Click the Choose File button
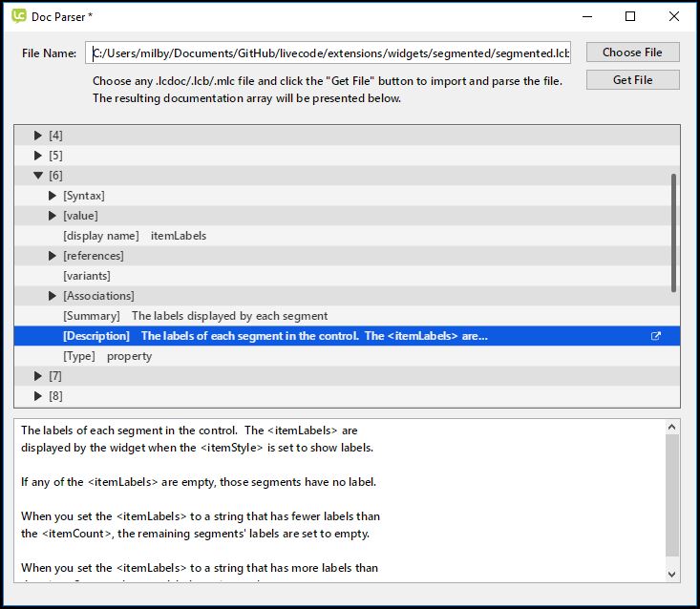 click(632, 52)
